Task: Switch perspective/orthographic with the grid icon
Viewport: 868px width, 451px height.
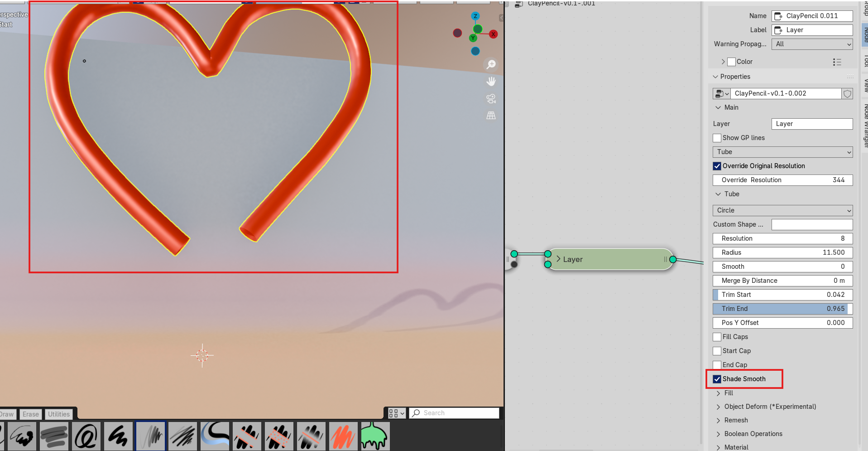Action: point(491,116)
